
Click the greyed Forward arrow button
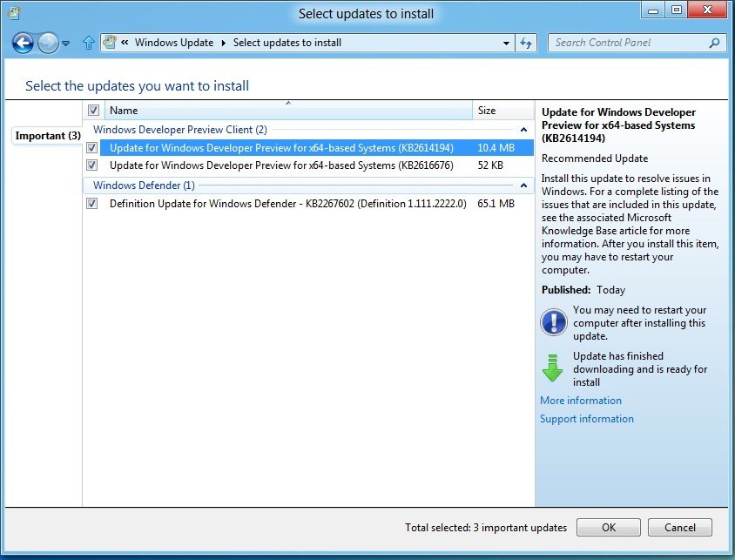tap(48, 44)
